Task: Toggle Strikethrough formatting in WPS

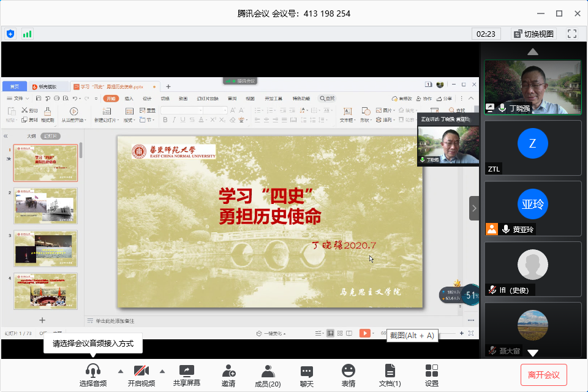Action: click(192, 119)
